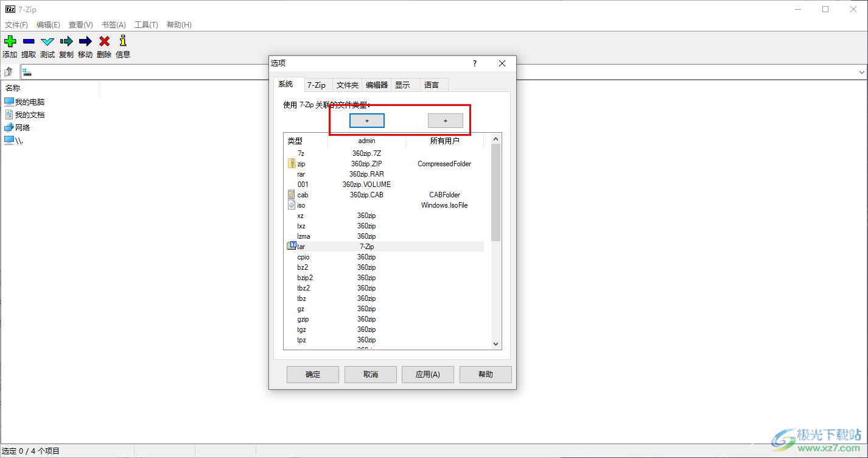Screen dimensions: 868x458
Task: Switch to the 文件夹 tab
Action: 348,85
